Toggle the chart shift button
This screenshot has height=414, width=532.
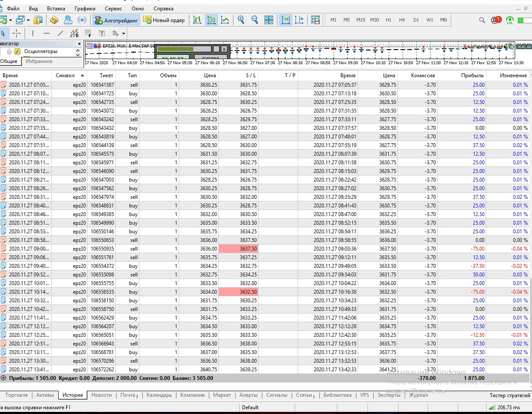(x=299, y=20)
